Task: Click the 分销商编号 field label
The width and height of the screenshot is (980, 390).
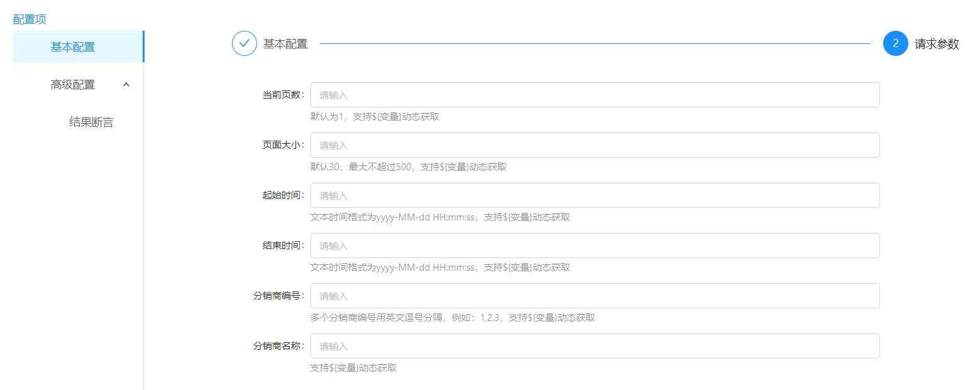Action: [278, 296]
